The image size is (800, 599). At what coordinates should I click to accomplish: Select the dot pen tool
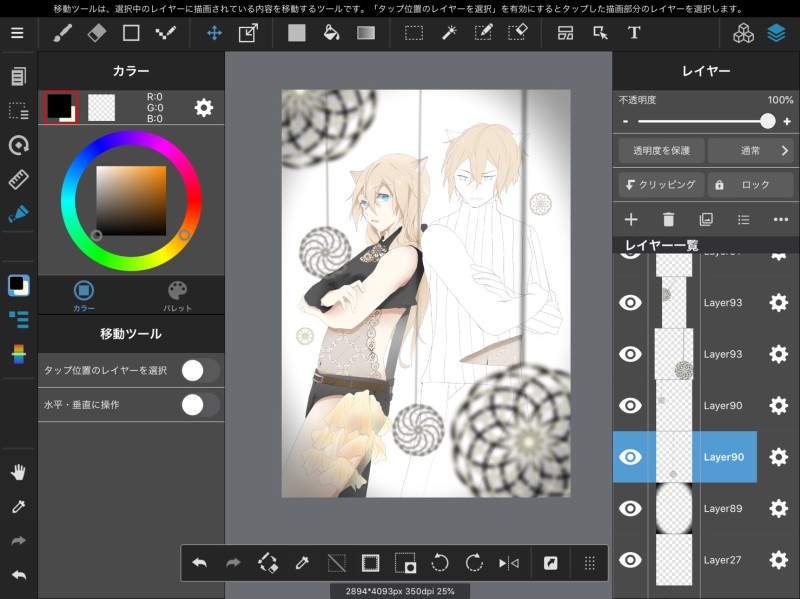pyautogui.click(x=166, y=34)
